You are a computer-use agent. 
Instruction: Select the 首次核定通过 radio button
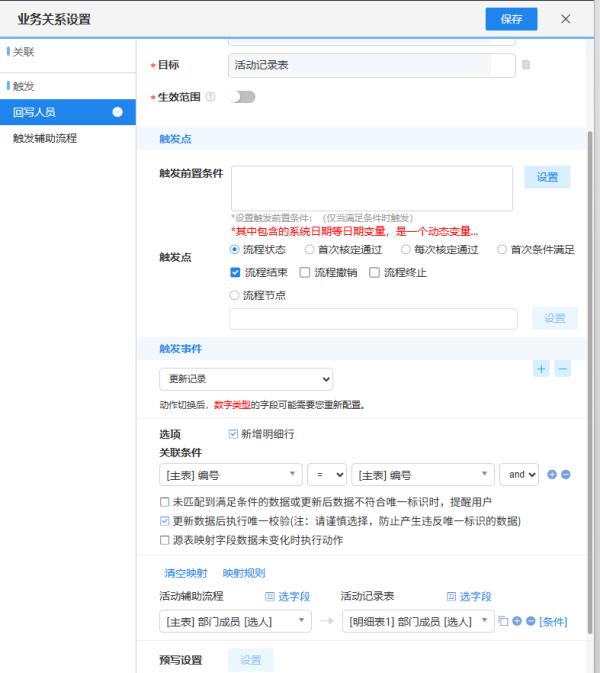(310, 250)
